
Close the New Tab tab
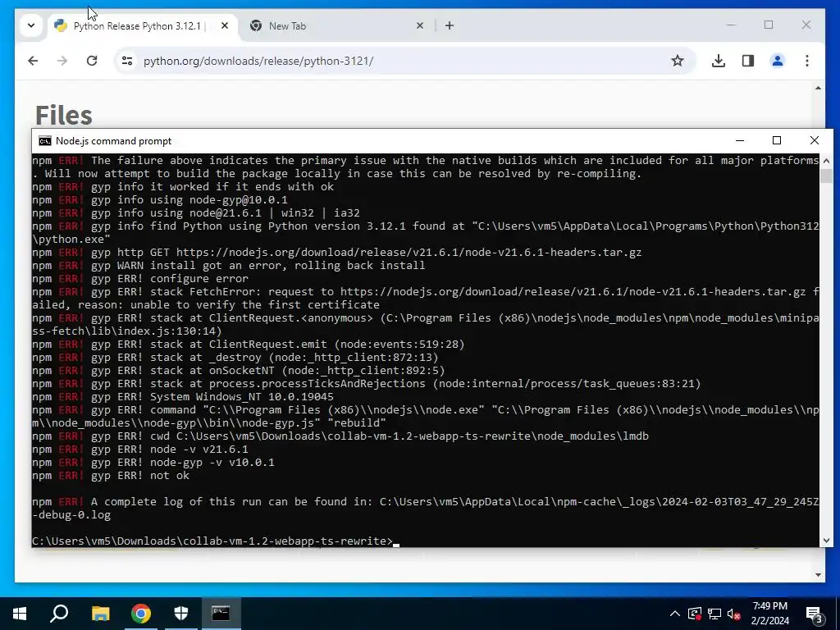pyautogui.click(x=420, y=25)
